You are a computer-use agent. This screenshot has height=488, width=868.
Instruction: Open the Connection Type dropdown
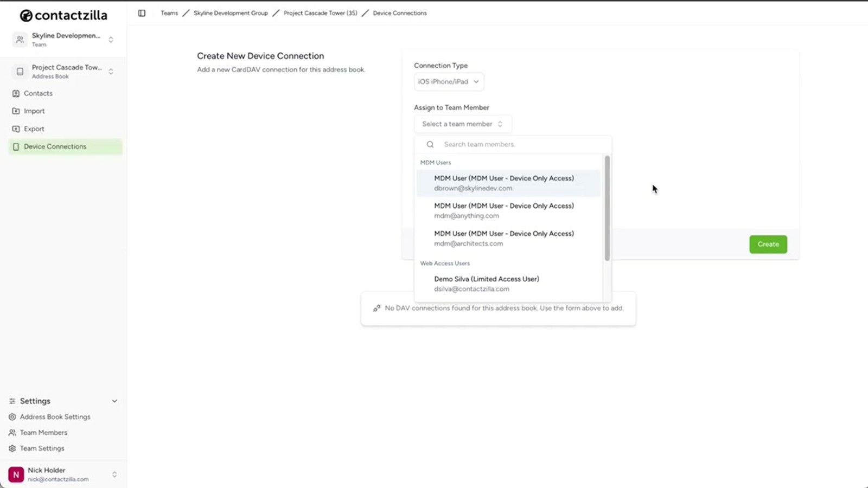(x=449, y=82)
